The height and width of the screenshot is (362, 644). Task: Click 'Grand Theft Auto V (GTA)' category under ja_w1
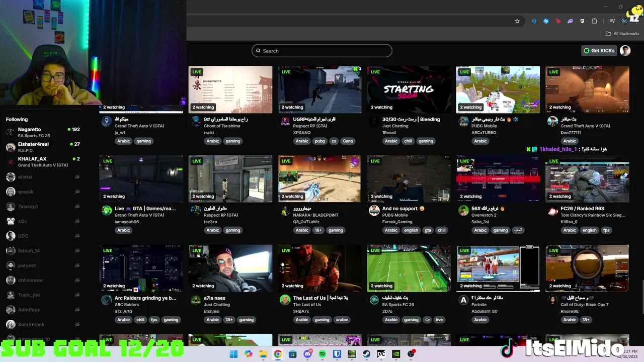(x=139, y=126)
